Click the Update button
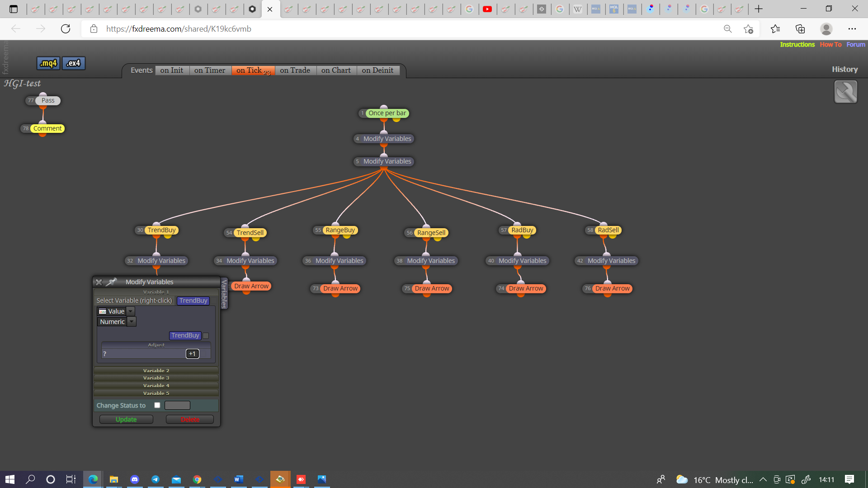Image resolution: width=868 pixels, height=488 pixels. [126, 419]
